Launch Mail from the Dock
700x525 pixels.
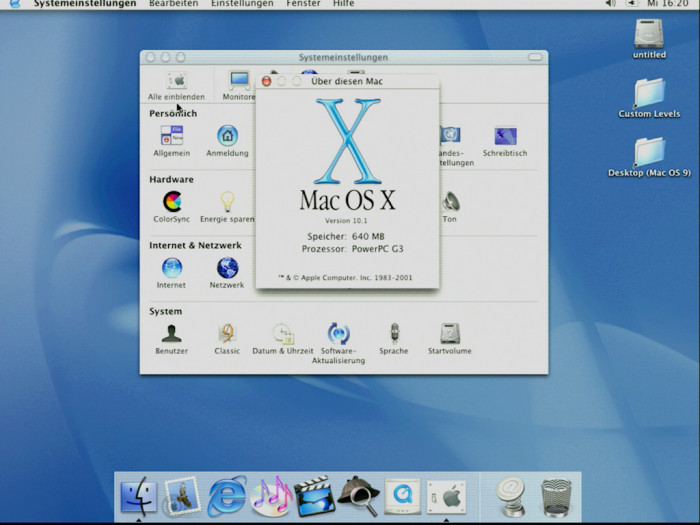pos(182,496)
